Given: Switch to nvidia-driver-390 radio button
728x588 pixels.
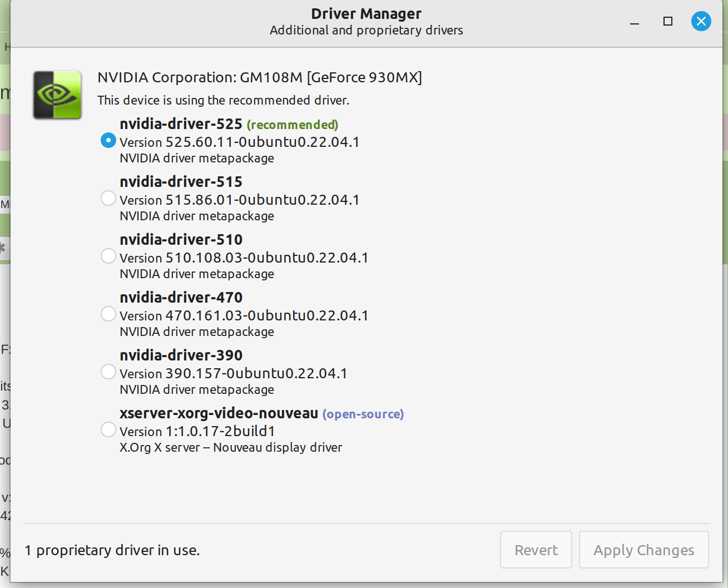Looking at the screenshot, I should 108,372.
